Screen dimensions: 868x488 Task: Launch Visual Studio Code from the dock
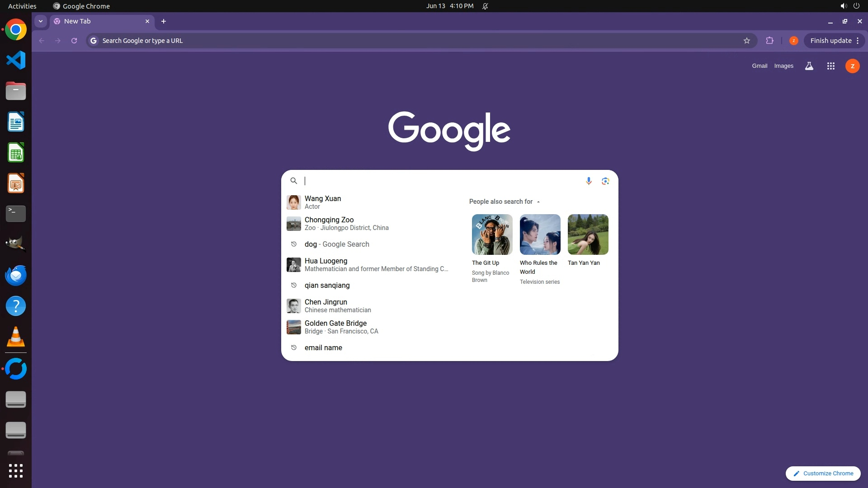[16, 60]
